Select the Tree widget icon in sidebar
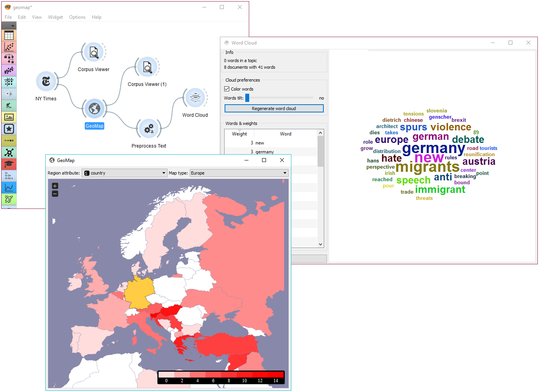This screenshot has width=539, height=392. 9,59
